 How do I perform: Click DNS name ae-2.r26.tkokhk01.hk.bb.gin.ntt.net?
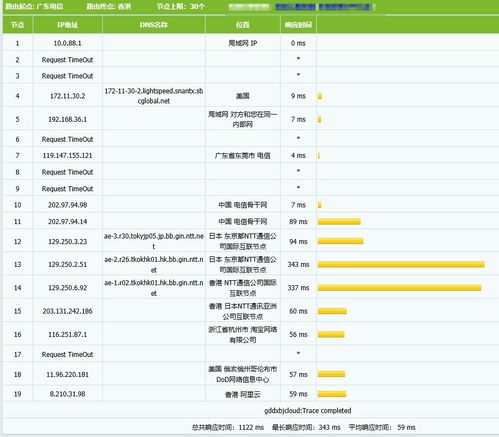(x=154, y=265)
